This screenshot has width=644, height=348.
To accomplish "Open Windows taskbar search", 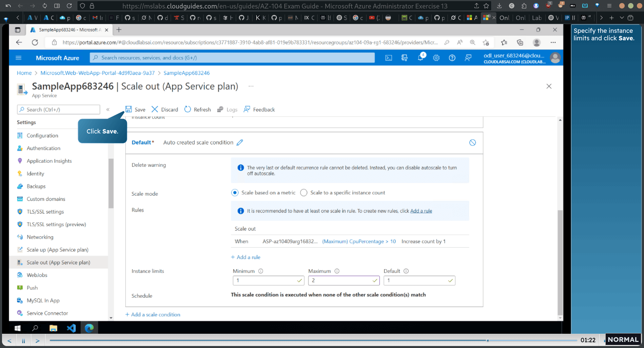I will pyautogui.click(x=35, y=328).
